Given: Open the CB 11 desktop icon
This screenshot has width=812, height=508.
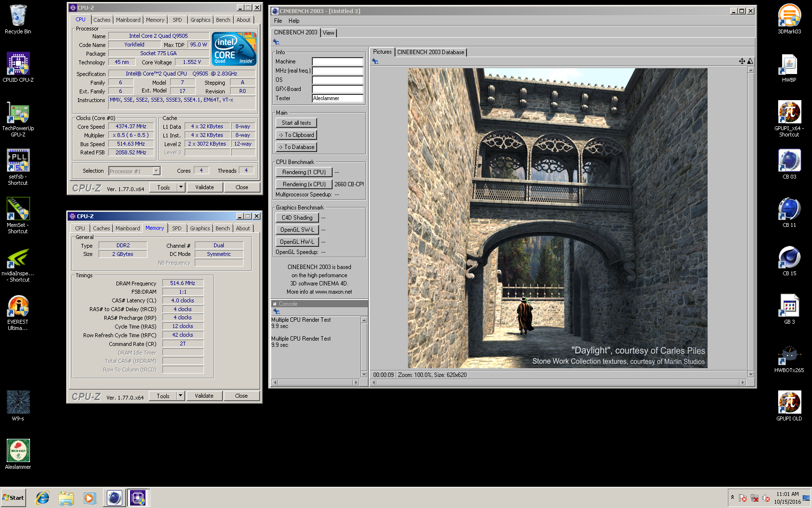Looking at the screenshot, I should (789, 213).
